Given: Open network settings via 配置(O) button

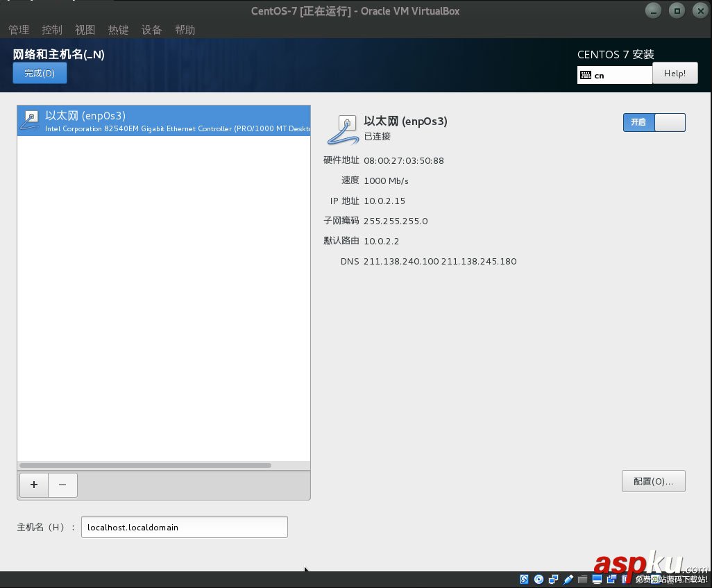Looking at the screenshot, I should pyautogui.click(x=653, y=481).
